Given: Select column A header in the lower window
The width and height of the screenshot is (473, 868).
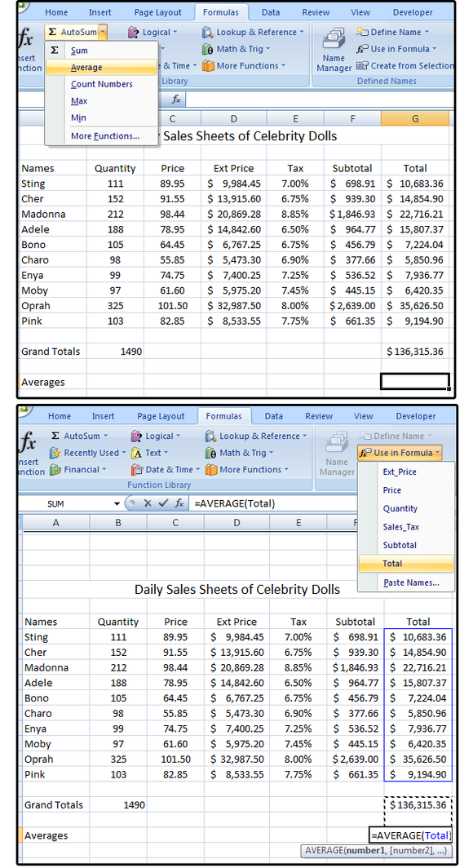Looking at the screenshot, I should (x=55, y=522).
